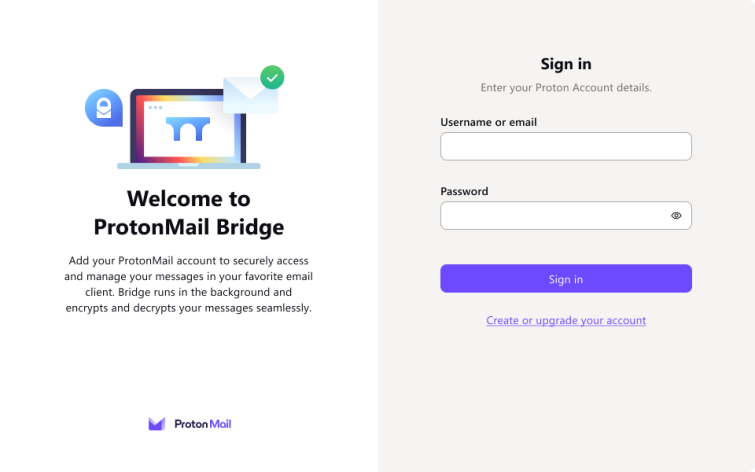Viewport: 755px width, 472px height.
Task: Click the Enter your Proton Account details text
Action: (x=566, y=88)
